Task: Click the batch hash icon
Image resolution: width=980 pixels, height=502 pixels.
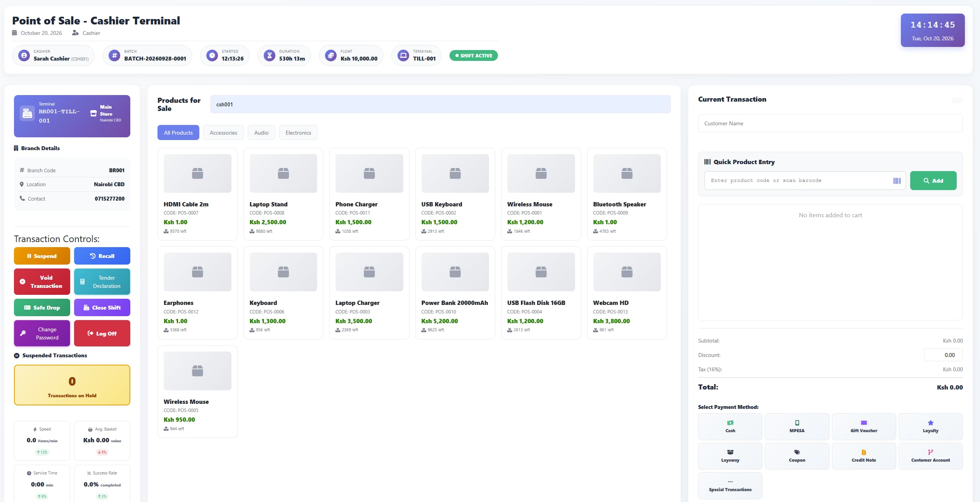Action: click(114, 55)
